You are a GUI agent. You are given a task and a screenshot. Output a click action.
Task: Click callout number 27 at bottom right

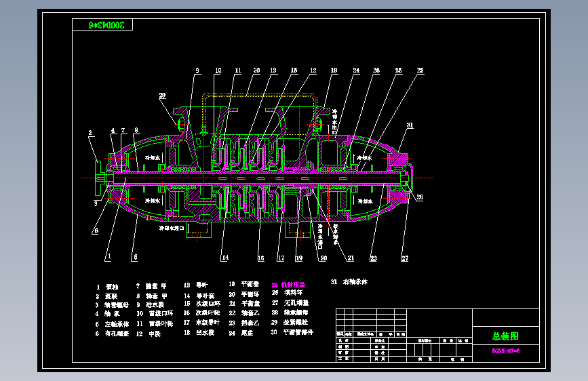405,258
